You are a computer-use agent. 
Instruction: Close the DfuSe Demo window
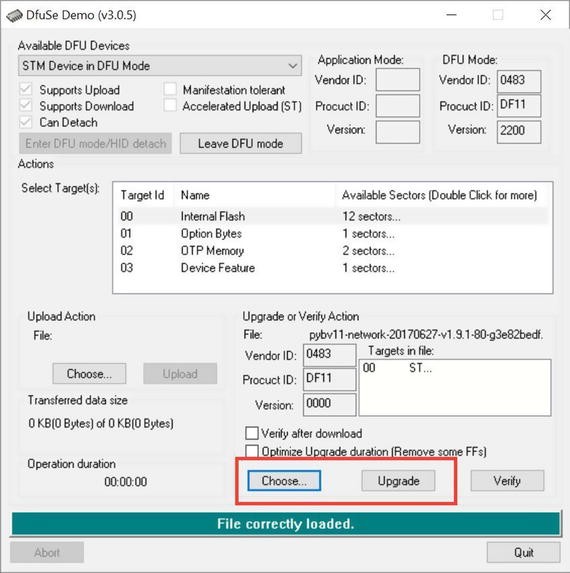(546, 15)
